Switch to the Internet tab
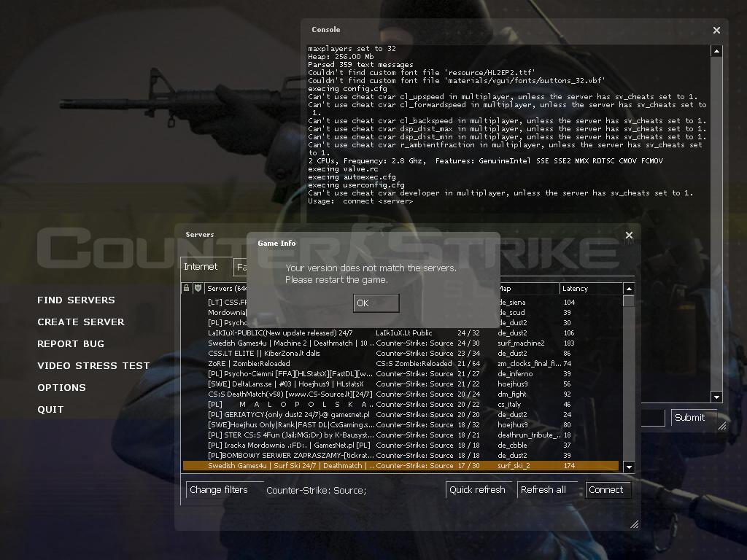This screenshot has width=747, height=560. click(x=205, y=267)
